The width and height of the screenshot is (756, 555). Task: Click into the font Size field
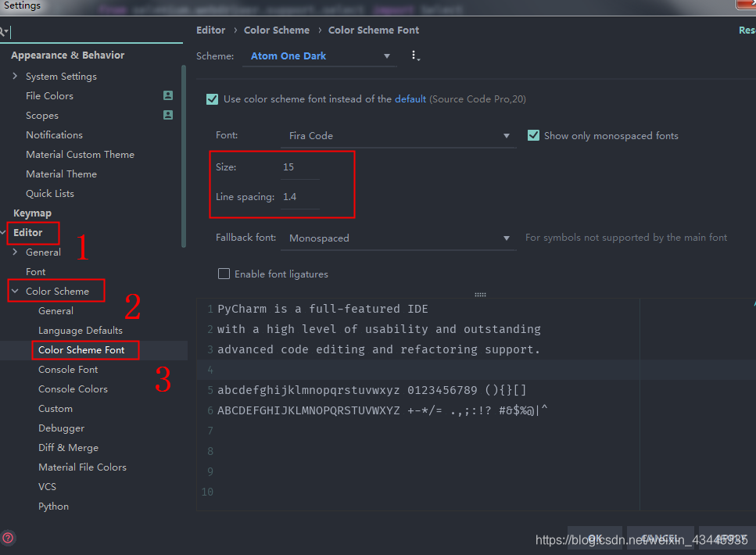click(x=300, y=167)
